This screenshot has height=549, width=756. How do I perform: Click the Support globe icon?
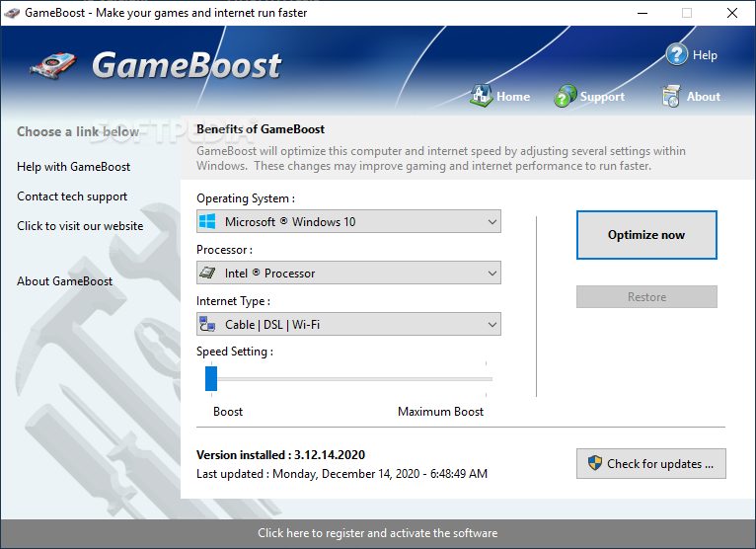566,96
